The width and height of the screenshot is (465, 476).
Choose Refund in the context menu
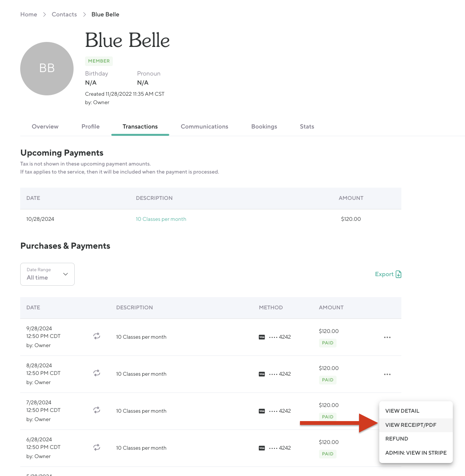click(x=397, y=439)
